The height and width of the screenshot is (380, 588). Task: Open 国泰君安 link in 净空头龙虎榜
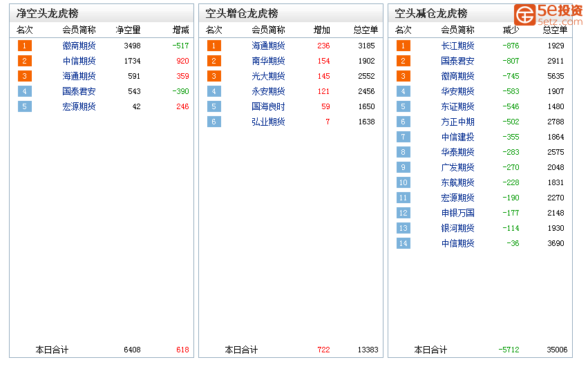[79, 91]
